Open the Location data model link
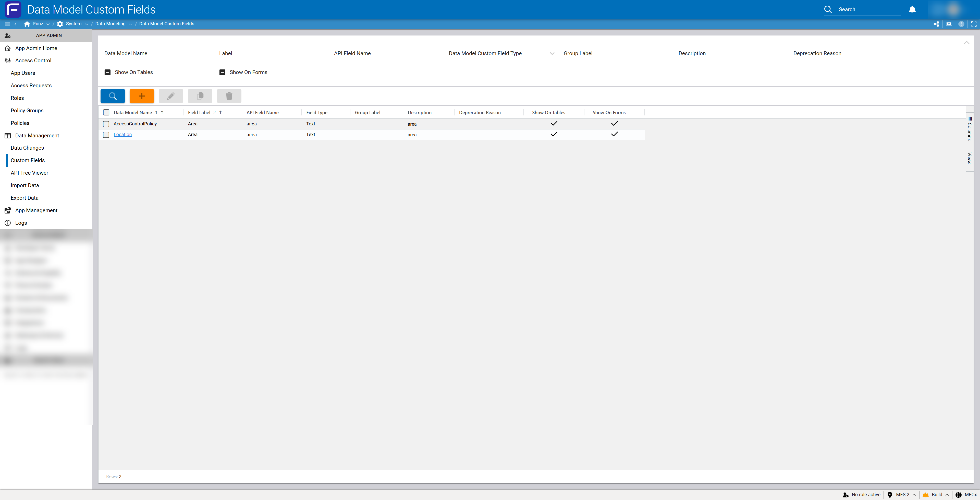 pyautogui.click(x=122, y=134)
